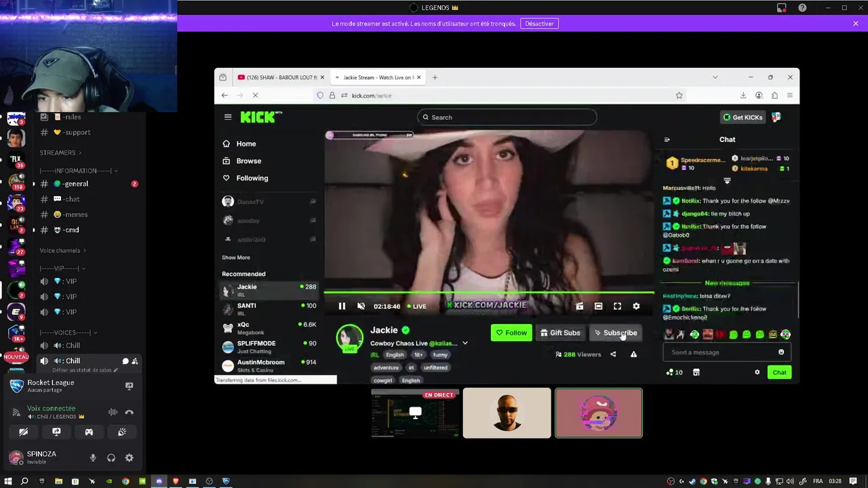Dismiss the streamer mode banner

(x=856, y=24)
